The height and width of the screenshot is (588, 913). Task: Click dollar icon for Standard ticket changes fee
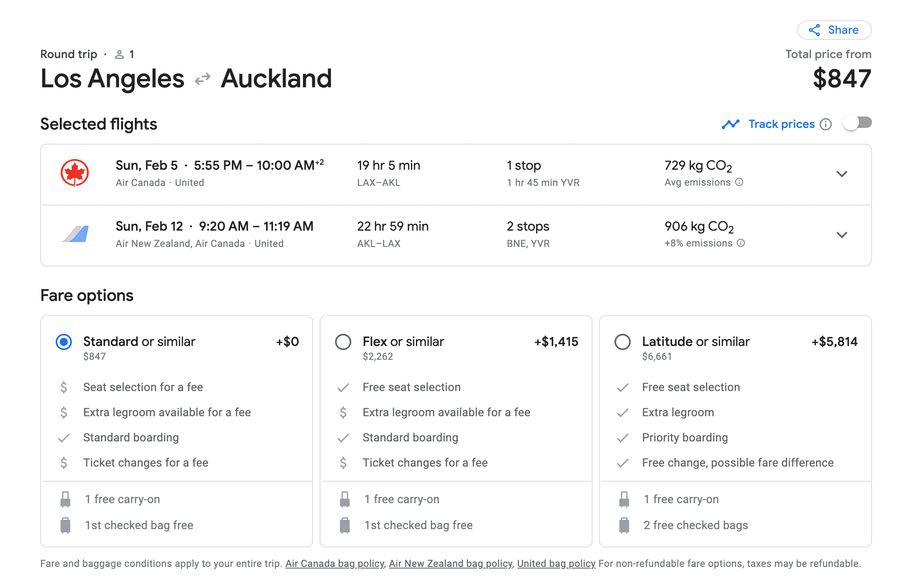click(x=64, y=463)
